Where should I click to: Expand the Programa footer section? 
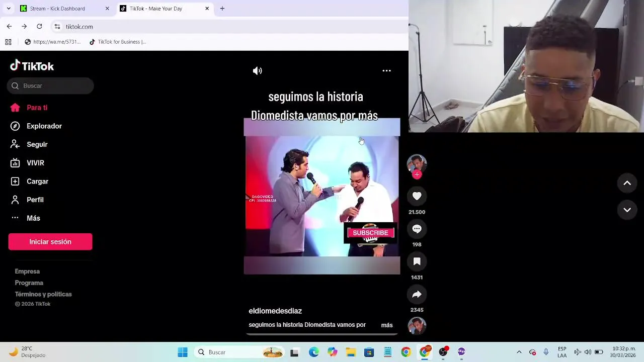pos(29,283)
